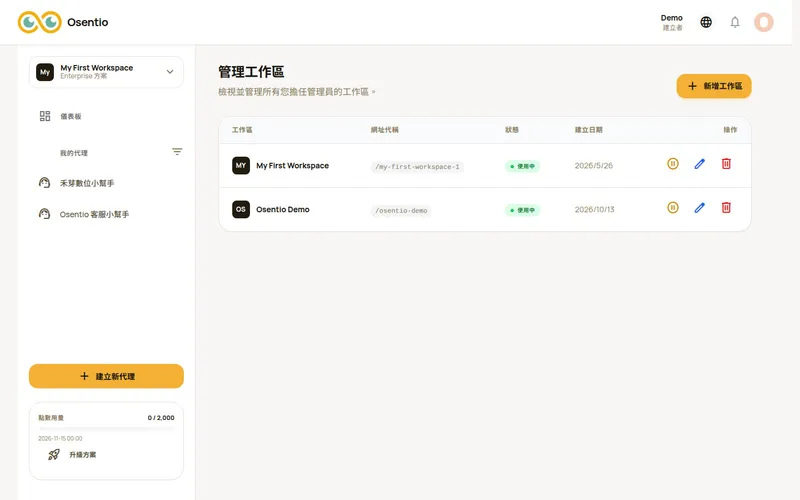The height and width of the screenshot is (500, 800).
Task: Click the Osentio Demo name cell
Action: tap(283, 209)
